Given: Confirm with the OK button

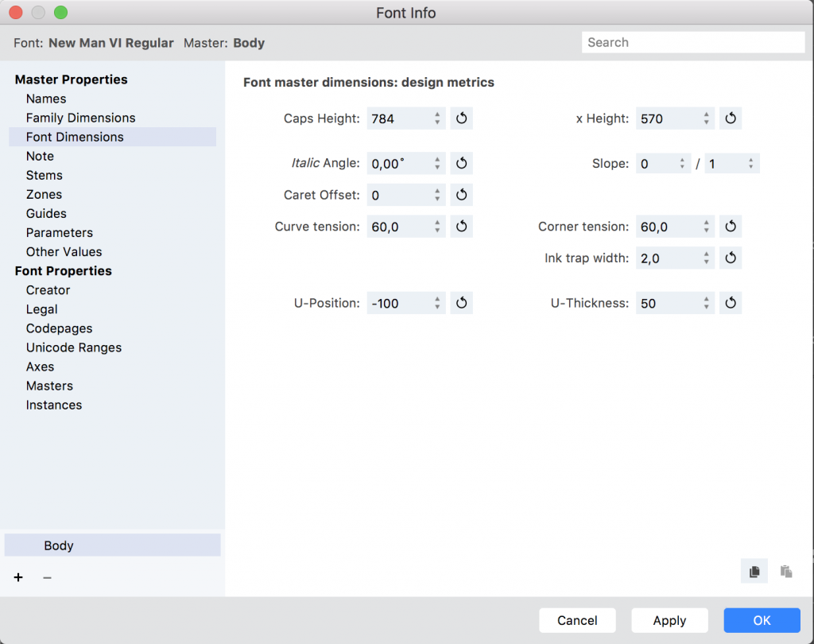Looking at the screenshot, I should (762, 620).
